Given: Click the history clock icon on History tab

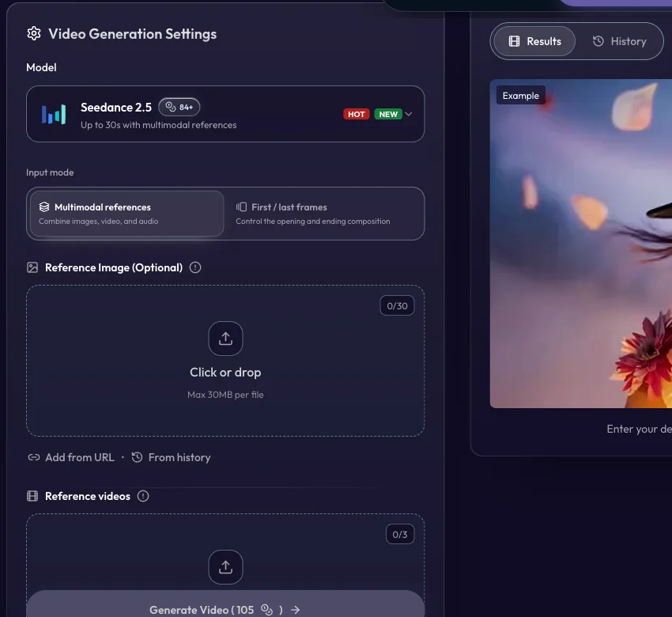Looking at the screenshot, I should click(598, 41).
